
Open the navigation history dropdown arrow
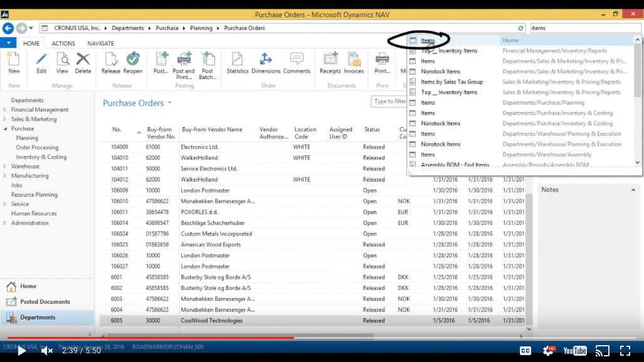coord(31,28)
